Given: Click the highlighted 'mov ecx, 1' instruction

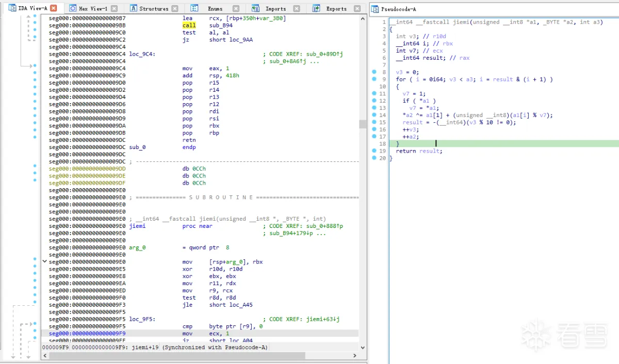Looking at the screenshot, I should [x=206, y=333].
